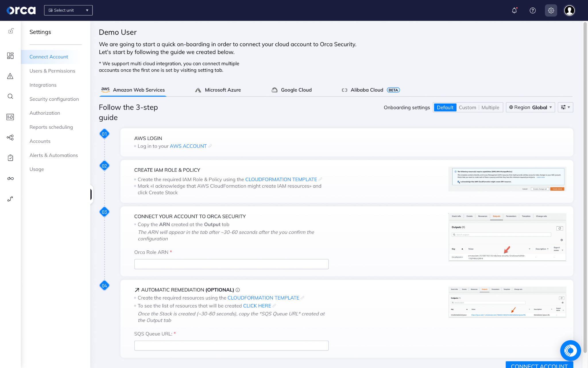
Task: Enlarge the ARN Outputs screenshot thumbnail
Action: coord(507,237)
